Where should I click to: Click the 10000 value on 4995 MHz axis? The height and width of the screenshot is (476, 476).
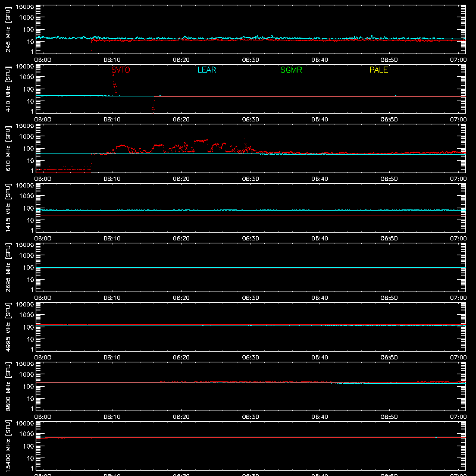pyautogui.click(x=25, y=305)
